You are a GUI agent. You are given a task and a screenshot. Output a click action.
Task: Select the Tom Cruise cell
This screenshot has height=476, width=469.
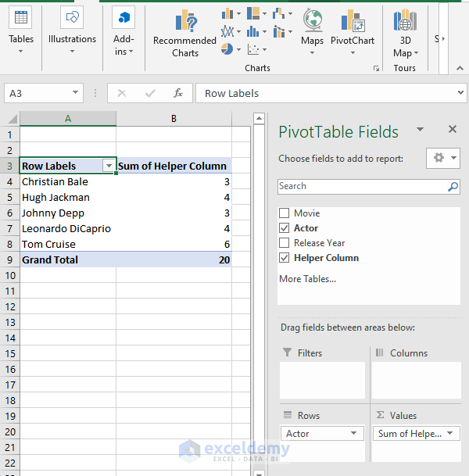click(68, 245)
